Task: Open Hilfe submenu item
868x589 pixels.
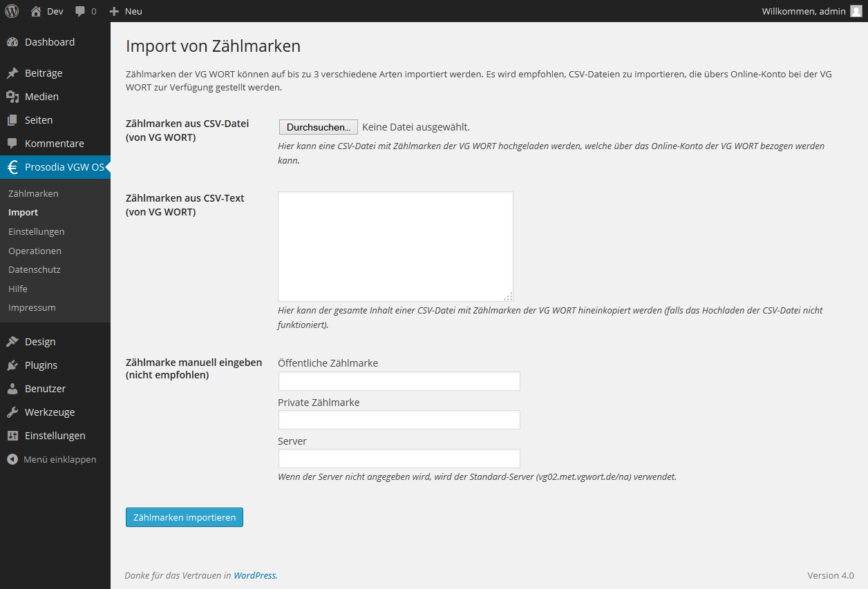Action: coord(18,289)
